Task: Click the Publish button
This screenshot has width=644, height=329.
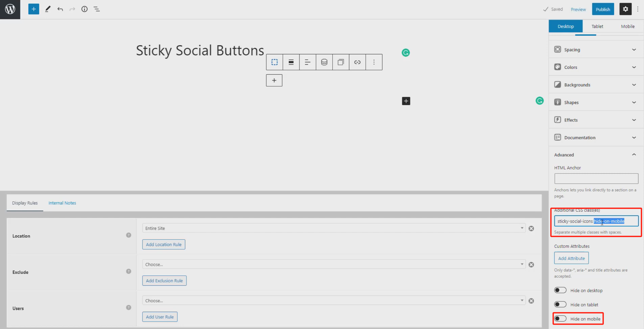Action: coord(603,9)
